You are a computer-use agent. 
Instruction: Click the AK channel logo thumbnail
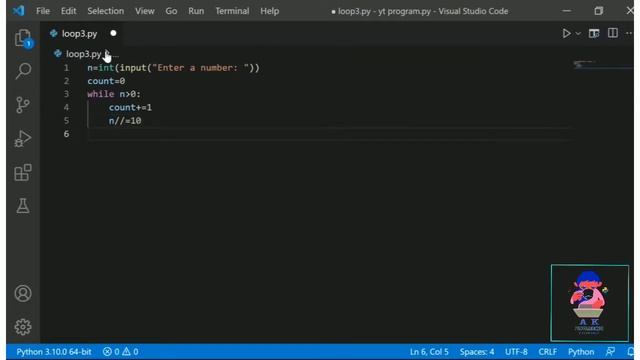pyautogui.click(x=590, y=303)
